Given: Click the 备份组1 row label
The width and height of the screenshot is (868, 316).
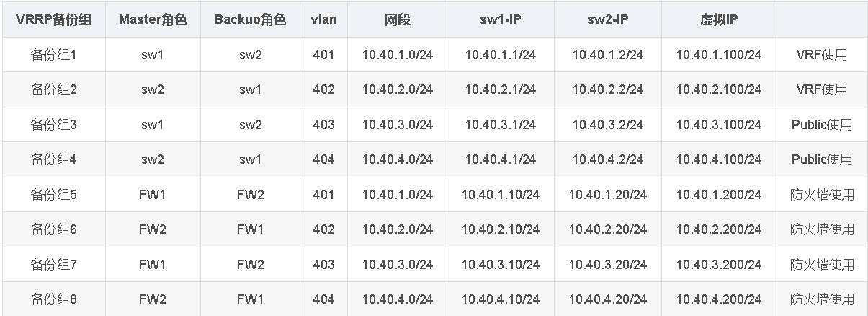Looking at the screenshot, I should coord(54,55).
